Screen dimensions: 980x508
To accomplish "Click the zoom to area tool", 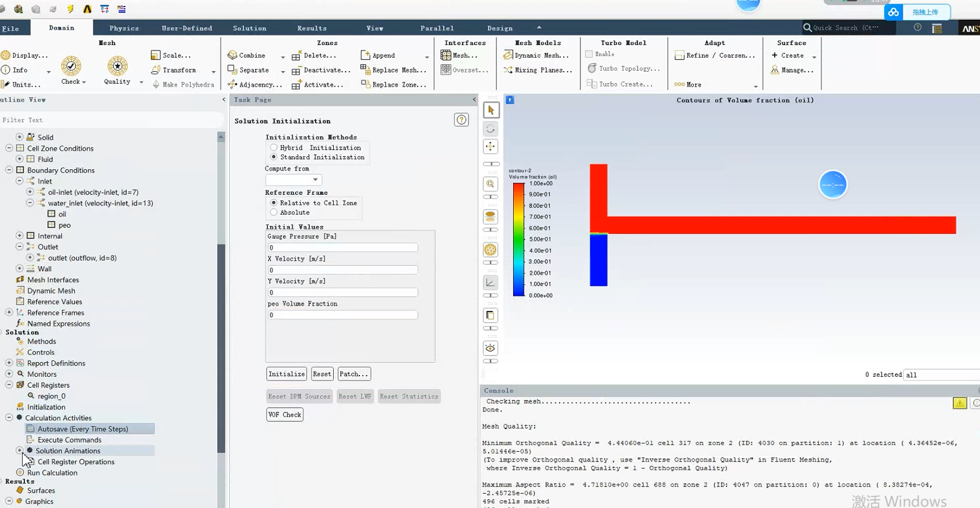I will (x=491, y=184).
